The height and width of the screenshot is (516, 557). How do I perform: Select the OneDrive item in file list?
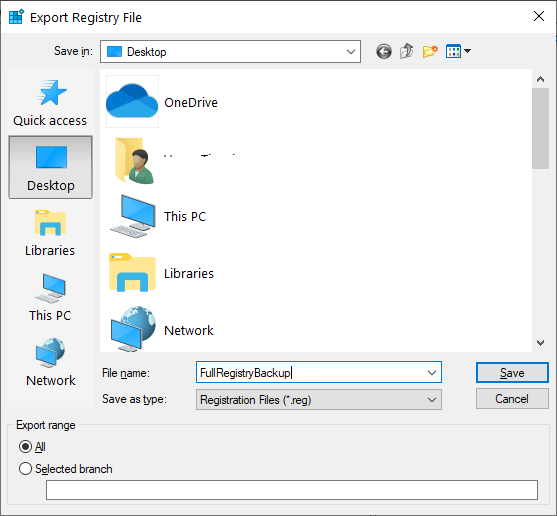click(162, 102)
